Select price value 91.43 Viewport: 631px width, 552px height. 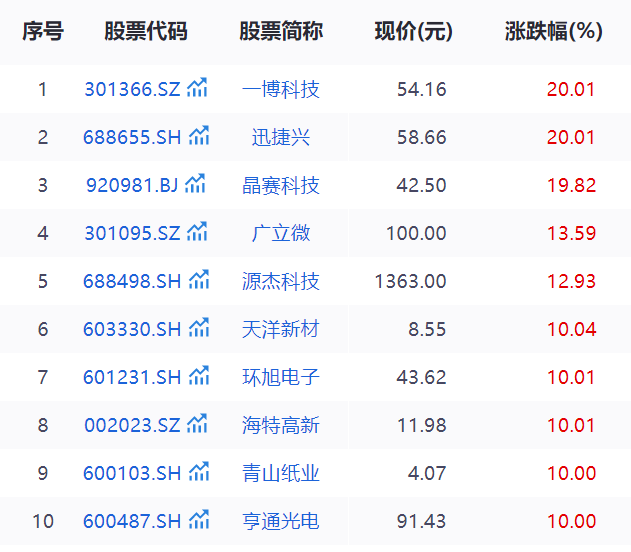tap(421, 521)
